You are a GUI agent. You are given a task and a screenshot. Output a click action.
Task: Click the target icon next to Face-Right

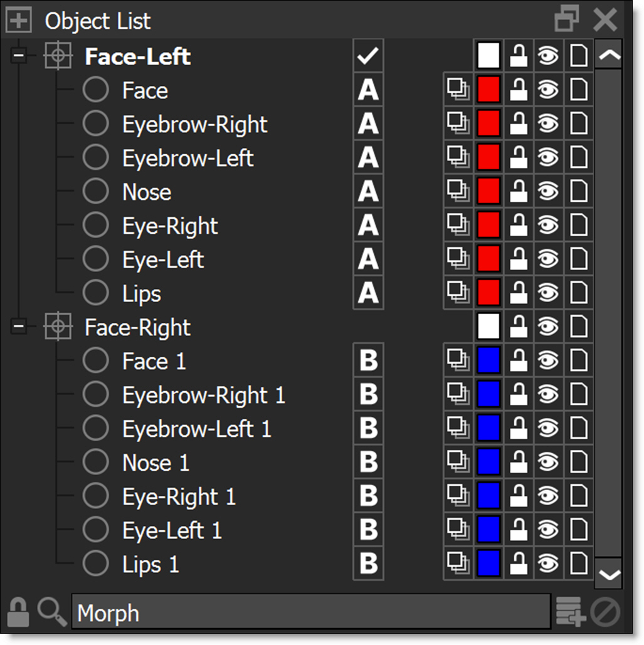(x=58, y=327)
